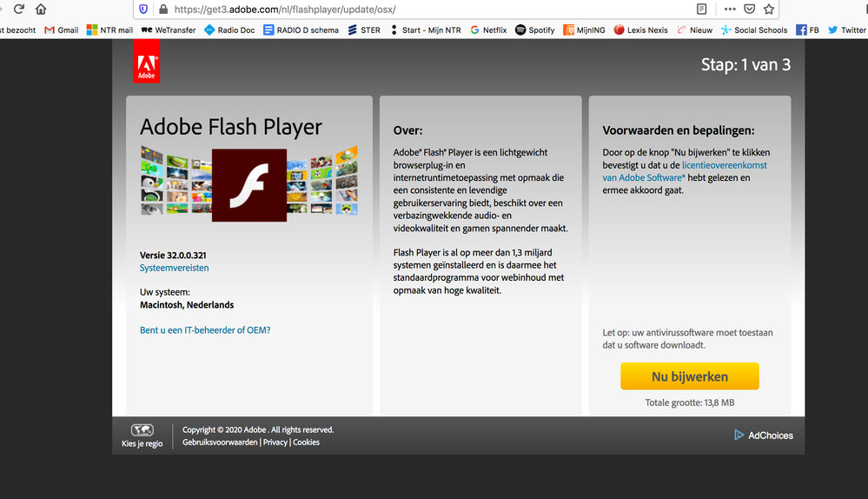Click the Voorwaarden en bepalingen heading
The height and width of the screenshot is (499, 868).
[x=678, y=130]
